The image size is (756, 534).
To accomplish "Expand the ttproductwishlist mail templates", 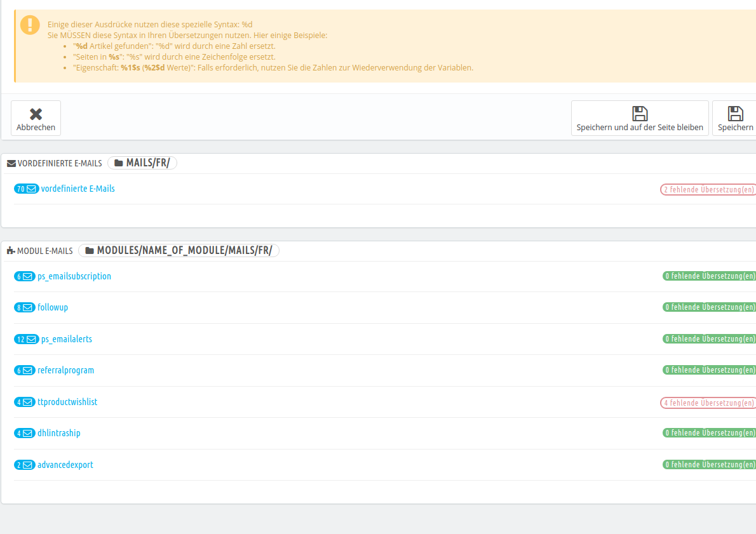I will pos(67,401).
